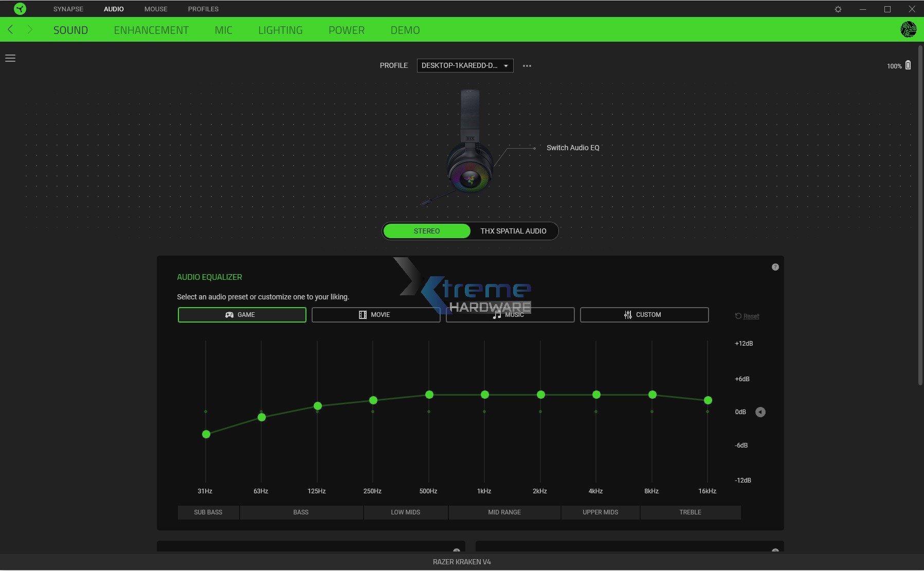Toggle Switch Audio EQ on headset
The image size is (924, 571).
click(x=573, y=148)
